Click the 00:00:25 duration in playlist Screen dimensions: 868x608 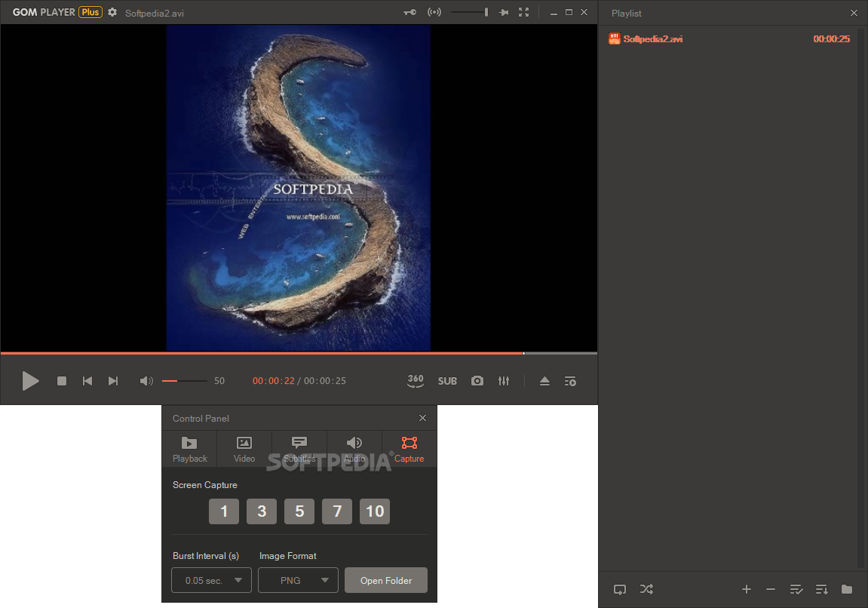click(832, 38)
